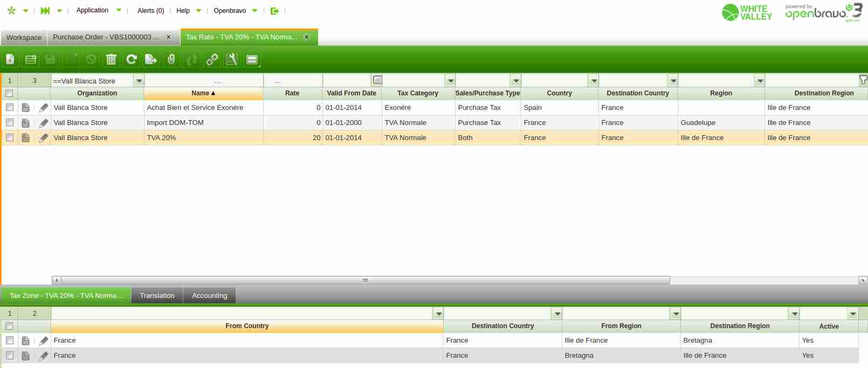Click the delete record trash icon
The height and width of the screenshot is (368, 868).
(111, 59)
